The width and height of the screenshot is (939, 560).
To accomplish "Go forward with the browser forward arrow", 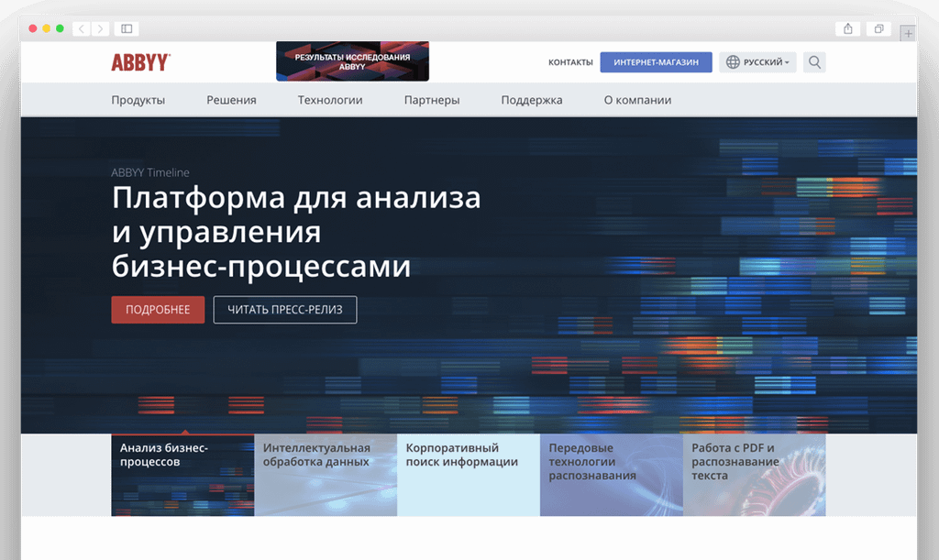I will pos(101,28).
